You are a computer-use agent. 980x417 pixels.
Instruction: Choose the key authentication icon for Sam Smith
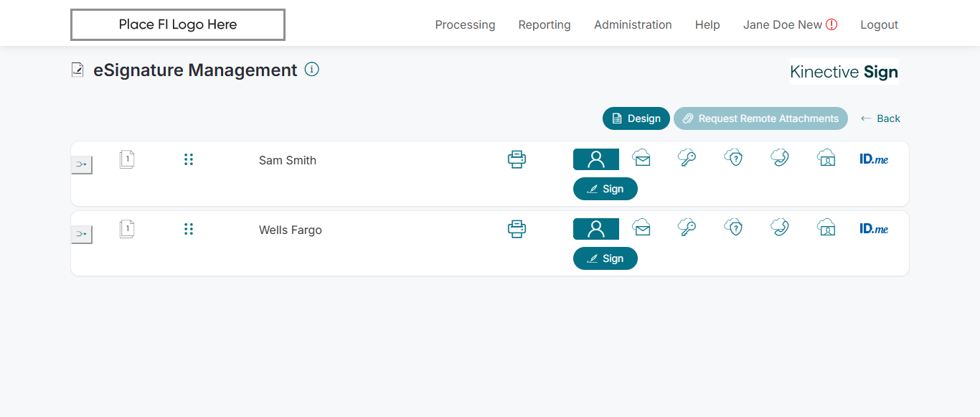pos(687,159)
